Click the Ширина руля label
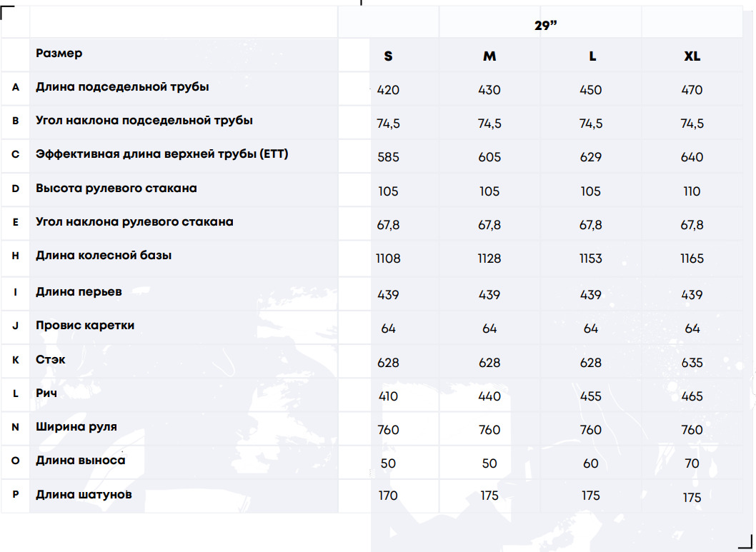Viewport: 756px width, 552px height. 76,427
